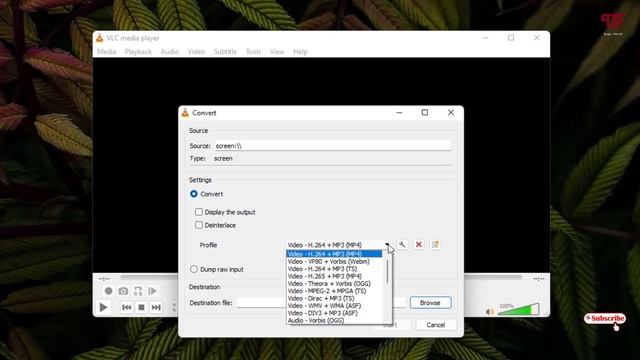
Task: Open the Subtitle menu
Action: click(225, 51)
